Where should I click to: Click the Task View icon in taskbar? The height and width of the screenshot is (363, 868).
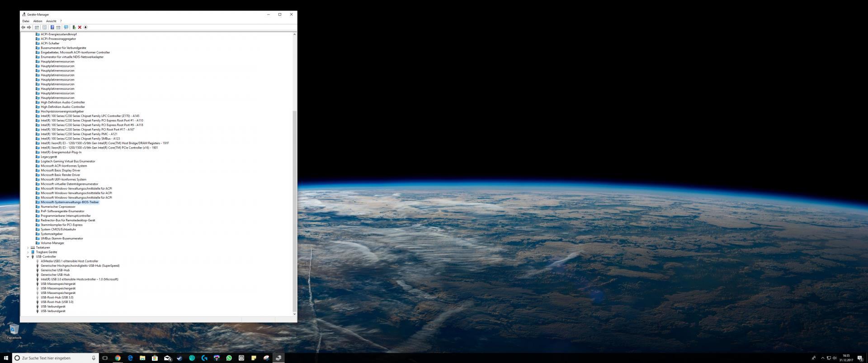pyautogui.click(x=105, y=358)
